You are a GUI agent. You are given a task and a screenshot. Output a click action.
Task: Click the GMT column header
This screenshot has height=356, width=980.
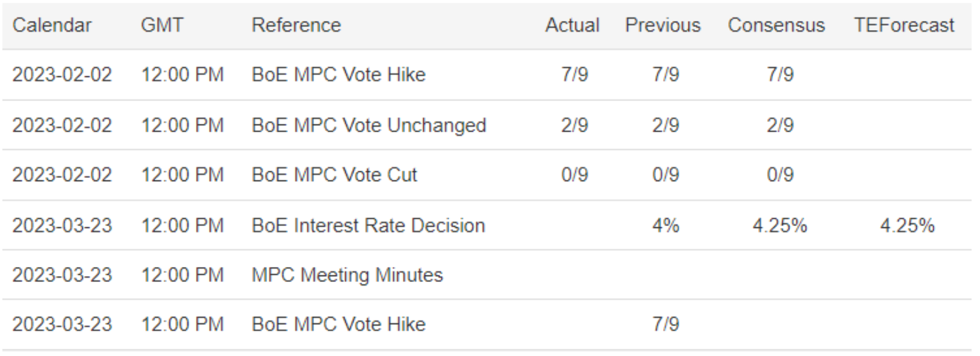click(x=162, y=25)
